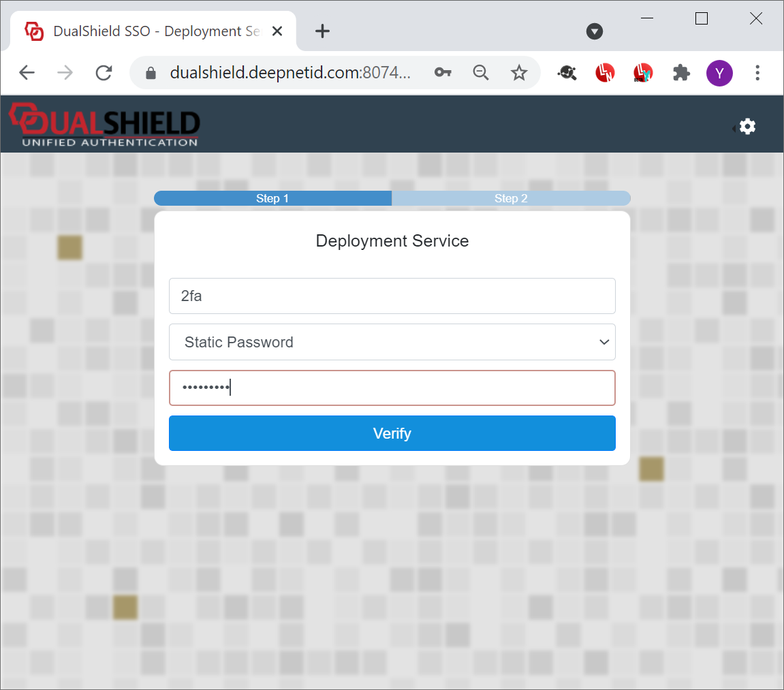Focus the masked password input field
The image size is (784, 690).
click(x=392, y=388)
